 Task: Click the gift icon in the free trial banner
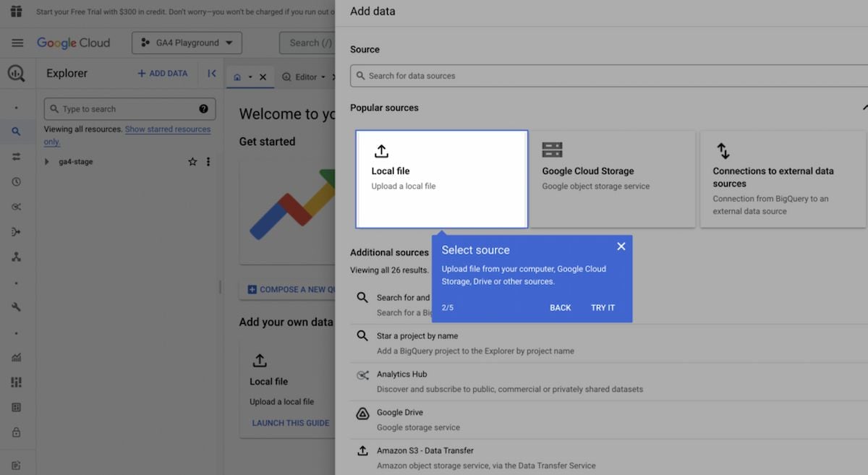16,12
